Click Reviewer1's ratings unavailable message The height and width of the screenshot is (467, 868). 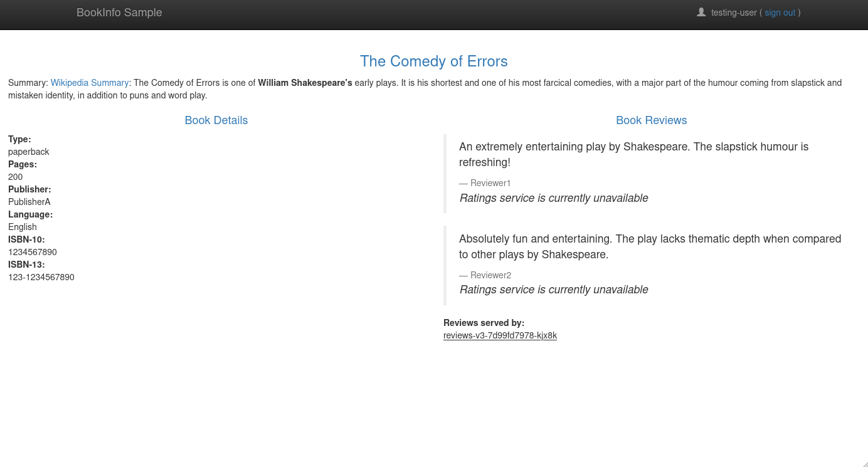pos(554,198)
